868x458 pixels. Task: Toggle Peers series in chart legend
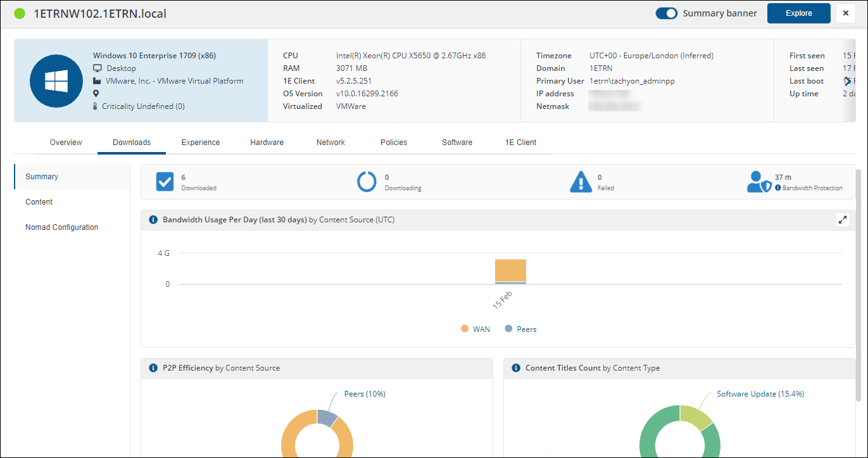click(520, 329)
